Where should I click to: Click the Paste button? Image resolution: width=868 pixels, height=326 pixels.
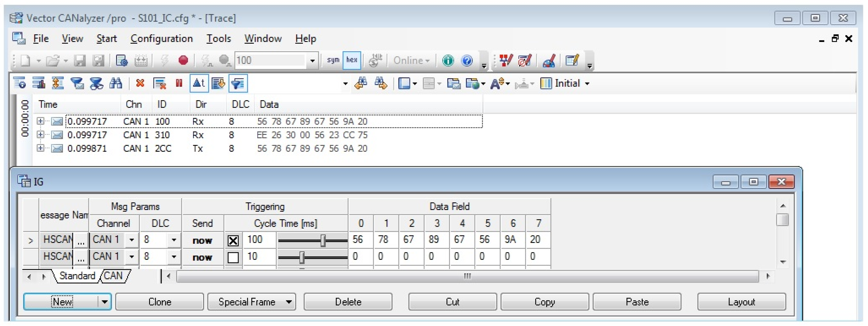637,301
